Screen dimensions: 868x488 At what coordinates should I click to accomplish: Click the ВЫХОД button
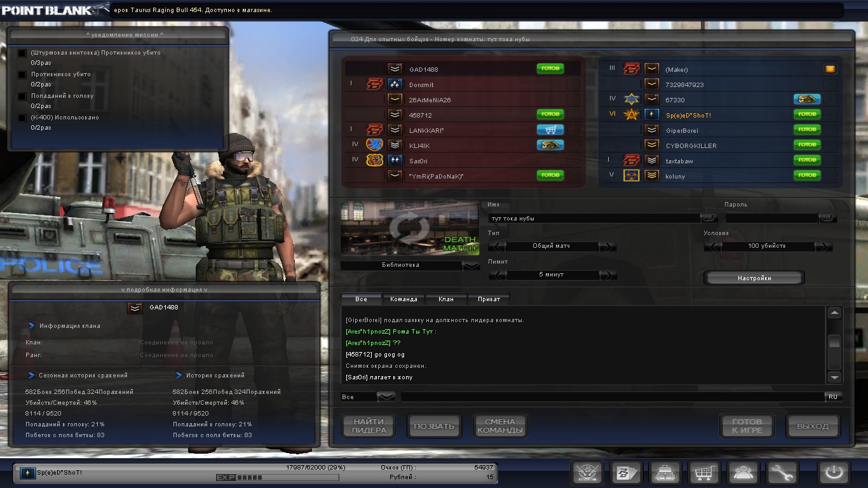pos(813,426)
